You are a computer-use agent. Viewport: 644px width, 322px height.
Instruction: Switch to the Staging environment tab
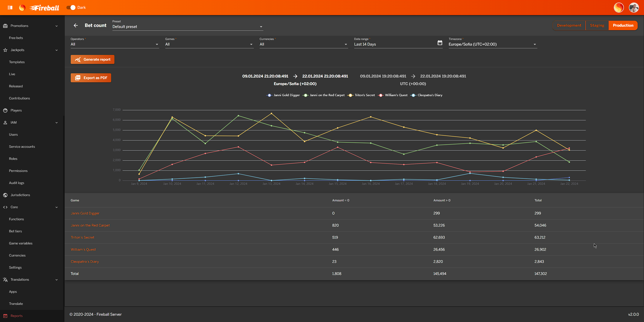coord(597,25)
